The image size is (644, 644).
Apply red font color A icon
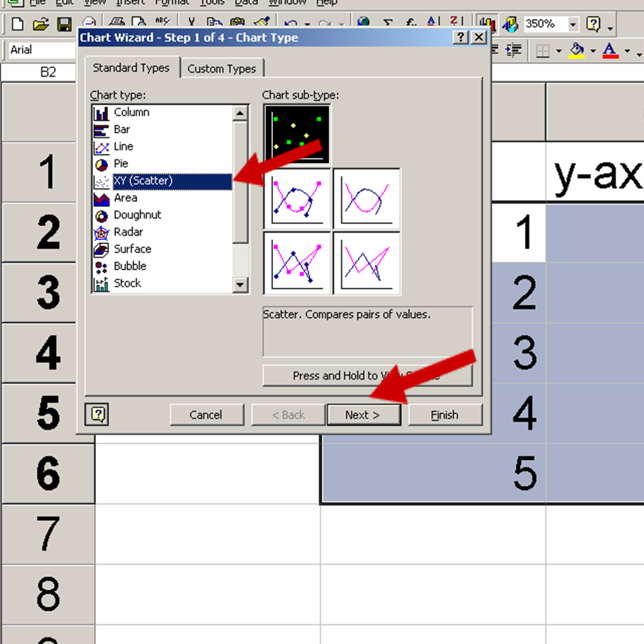[611, 50]
